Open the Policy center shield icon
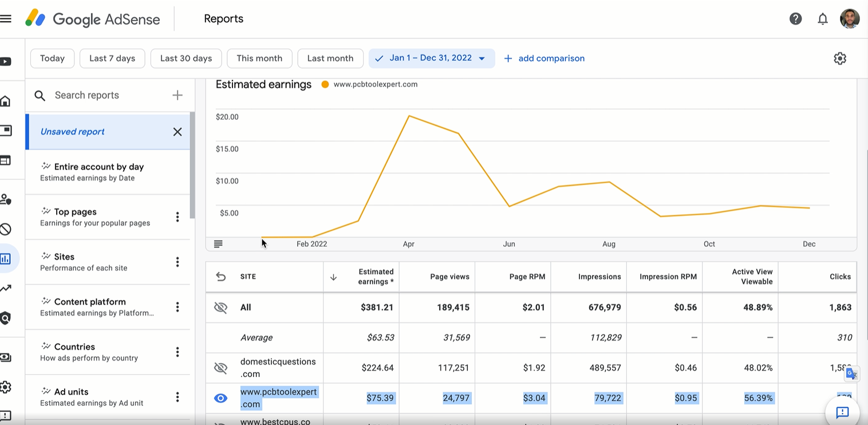Image resolution: width=868 pixels, height=425 pixels. tap(6, 318)
